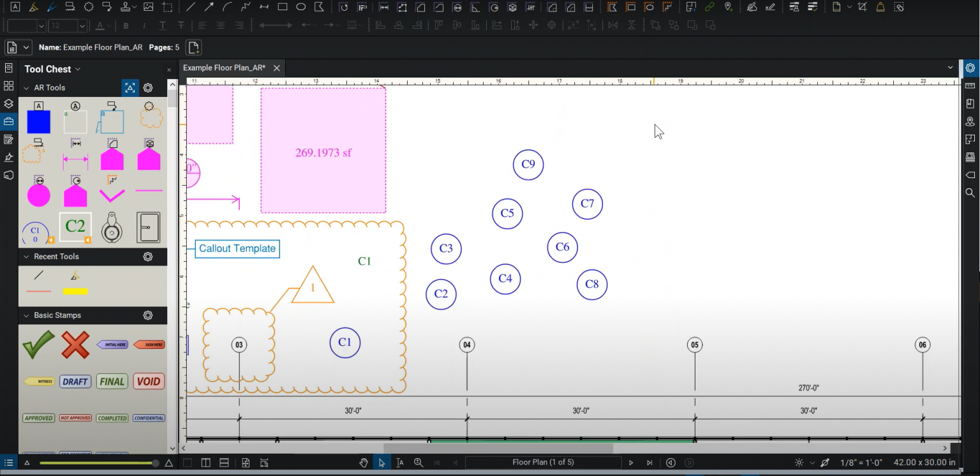Select the Text Box tool
The width and height of the screenshot is (980, 476).
[x=16, y=7]
